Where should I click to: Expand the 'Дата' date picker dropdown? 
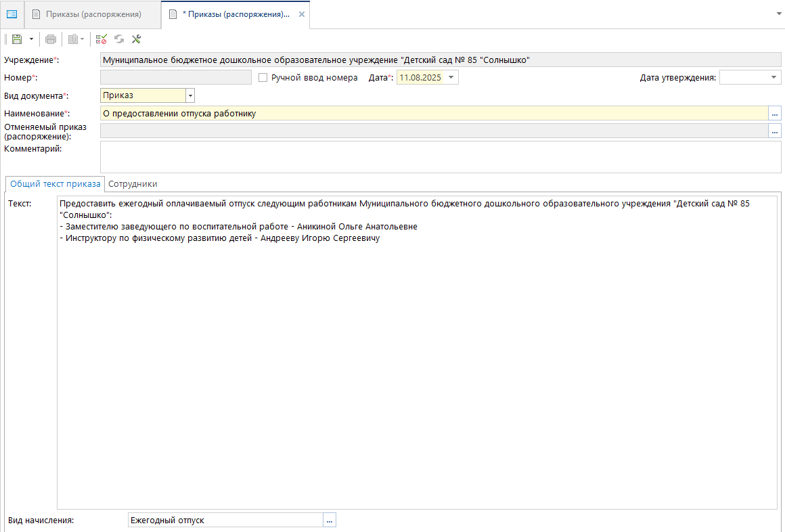pos(451,78)
